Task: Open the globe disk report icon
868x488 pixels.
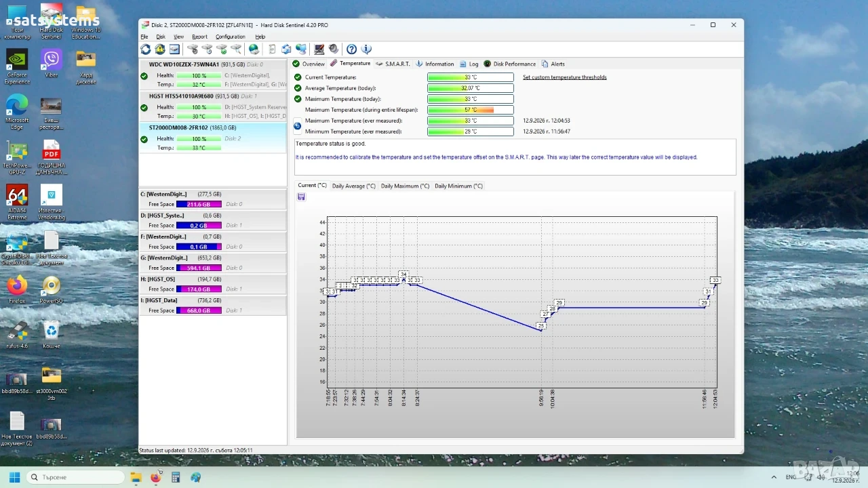Action: 254,49
